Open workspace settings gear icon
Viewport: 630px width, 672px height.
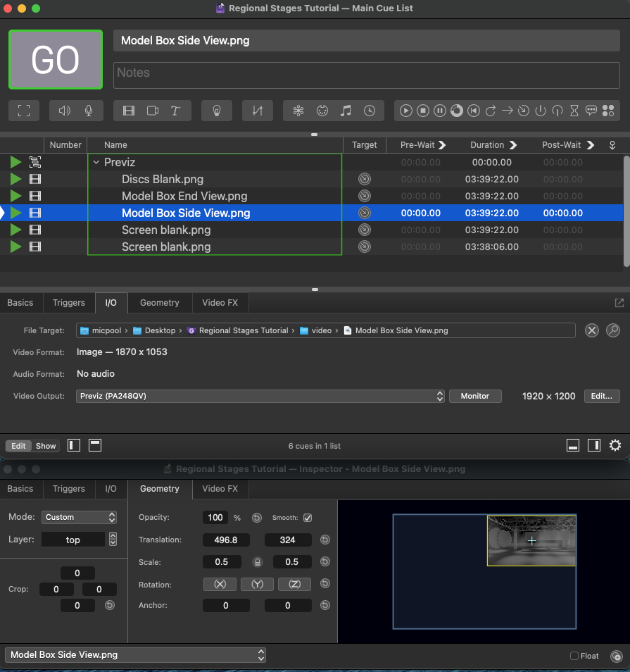[x=615, y=445]
